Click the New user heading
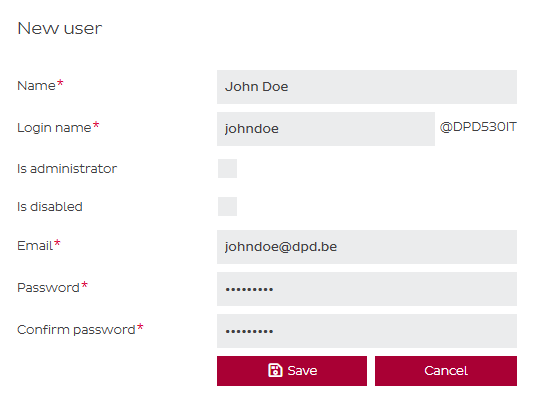536x407 pixels. (59, 28)
